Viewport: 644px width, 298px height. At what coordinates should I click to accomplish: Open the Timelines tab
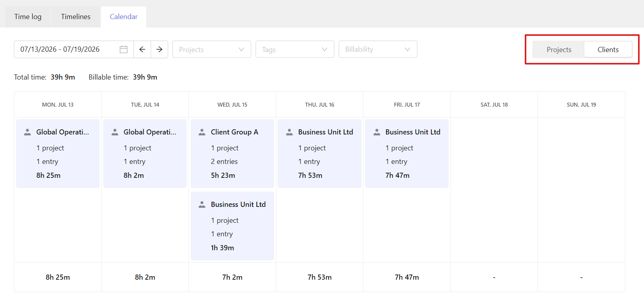pos(76,17)
